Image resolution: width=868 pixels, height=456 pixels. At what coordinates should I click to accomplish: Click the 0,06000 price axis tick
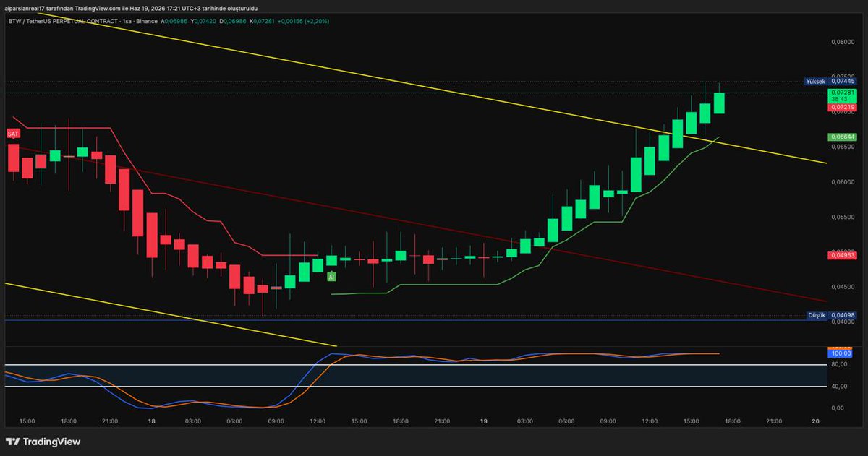[x=843, y=182]
